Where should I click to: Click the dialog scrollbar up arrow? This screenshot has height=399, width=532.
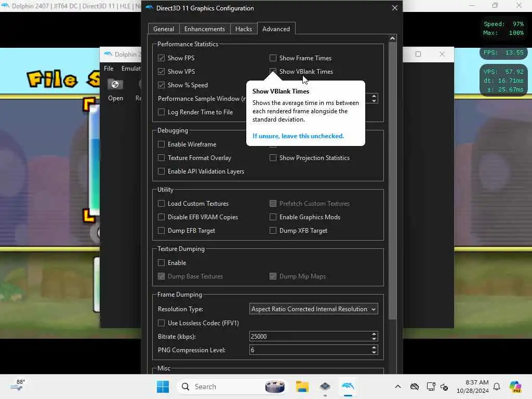click(x=393, y=38)
